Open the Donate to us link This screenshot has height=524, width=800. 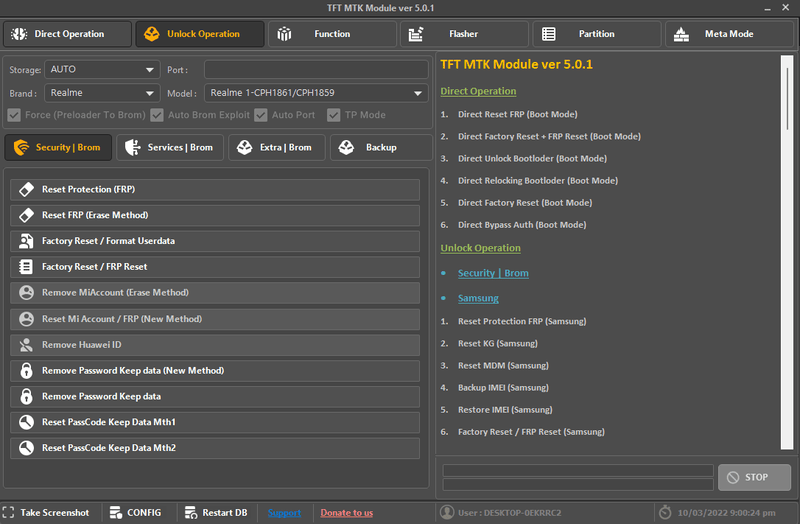pyautogui.click(x=346, y=513)
